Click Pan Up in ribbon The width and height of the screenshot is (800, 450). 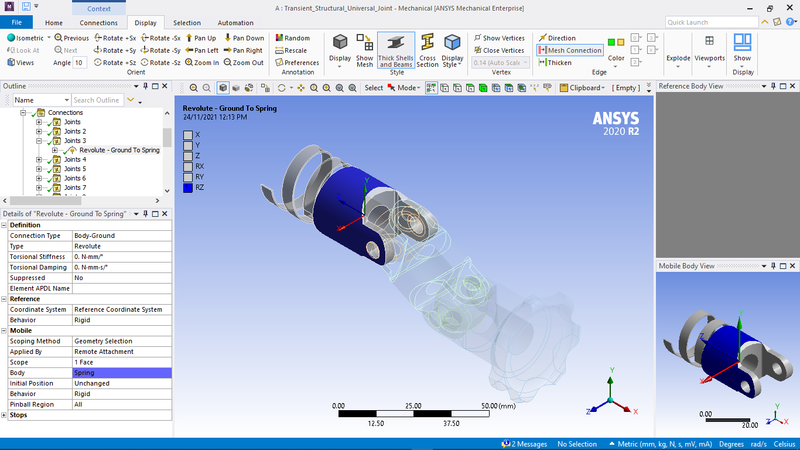click(x=201, y=38)
